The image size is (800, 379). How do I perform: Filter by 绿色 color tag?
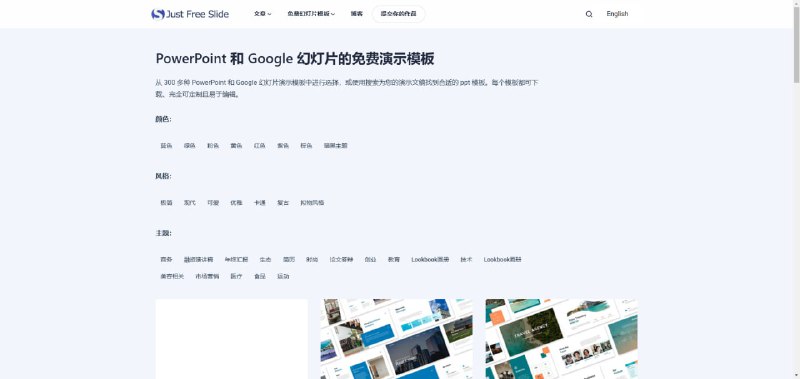[190, 146]
